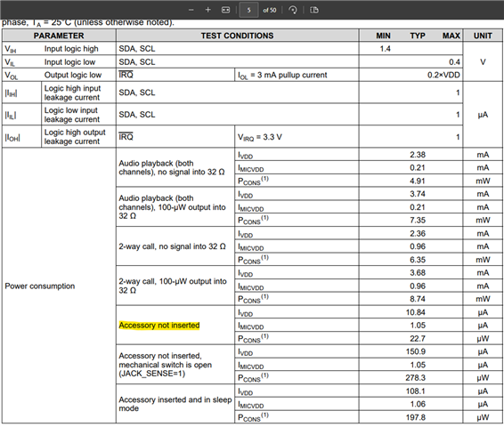Click the PARAMETER column header
Image resolution: width=504 pixels, height=427 pixels.
click(59, 36)
